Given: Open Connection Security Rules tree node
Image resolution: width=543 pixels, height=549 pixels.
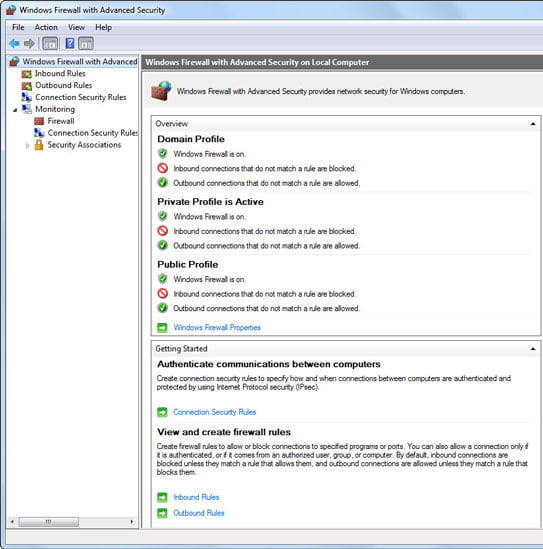Looking at the screenshot, I should point(81,97).
